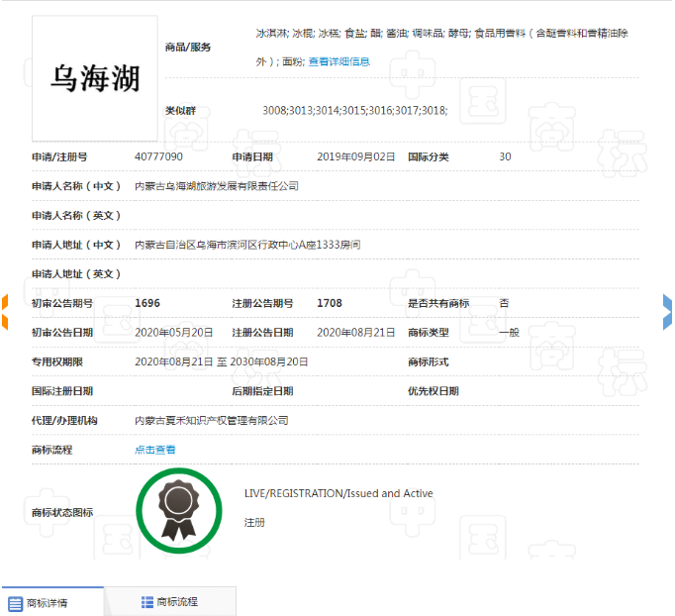
Task: Click the orange previous-record arrow on the left
Action: [4, 311]
